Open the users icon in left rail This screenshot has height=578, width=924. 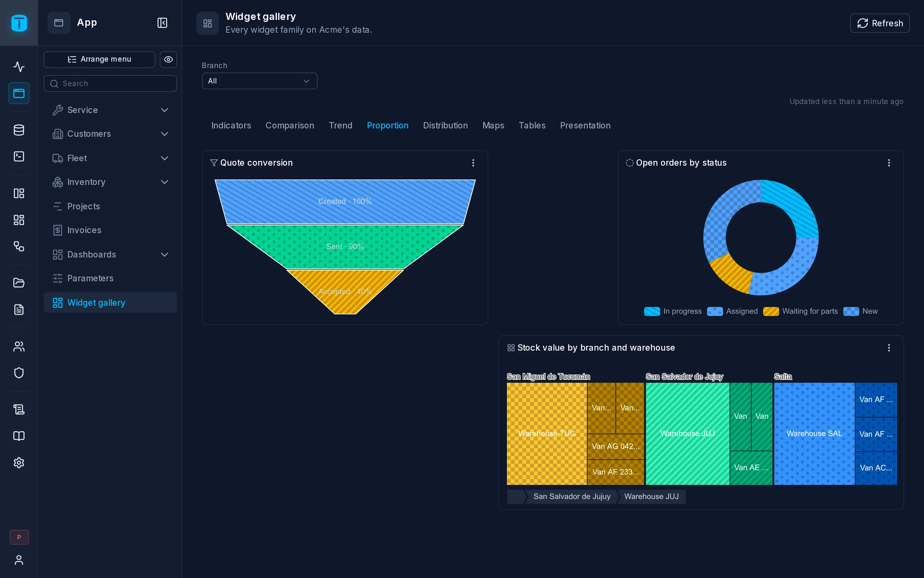tap(19, 346)
